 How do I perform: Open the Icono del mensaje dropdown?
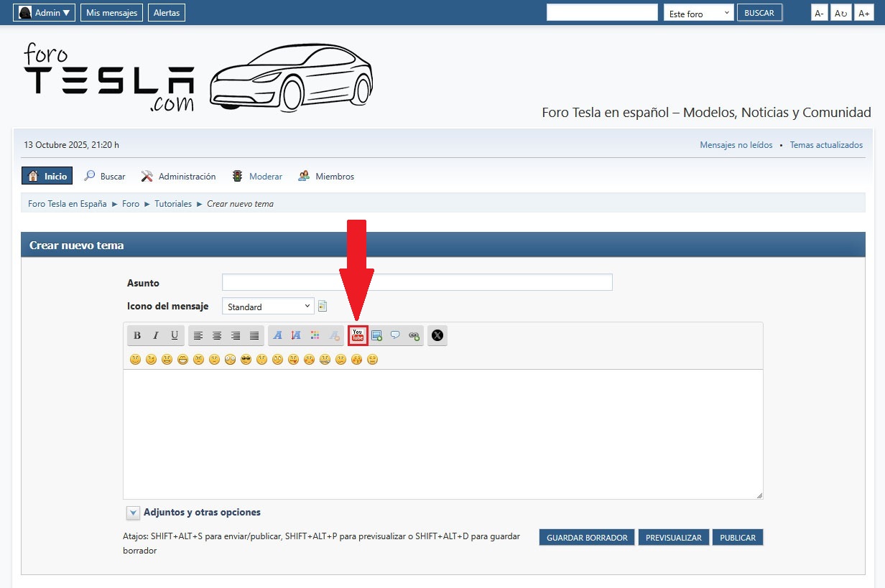point(268,307)
